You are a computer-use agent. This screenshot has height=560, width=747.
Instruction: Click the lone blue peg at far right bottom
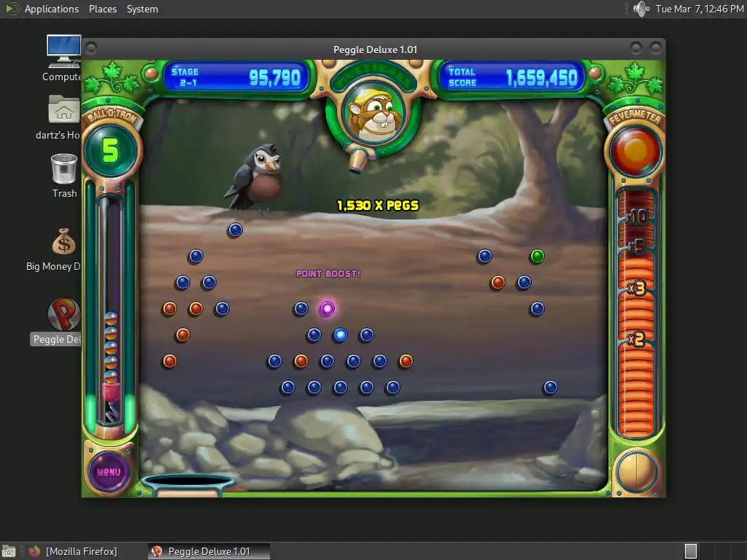pyautogui.click(x=550, y=387)
